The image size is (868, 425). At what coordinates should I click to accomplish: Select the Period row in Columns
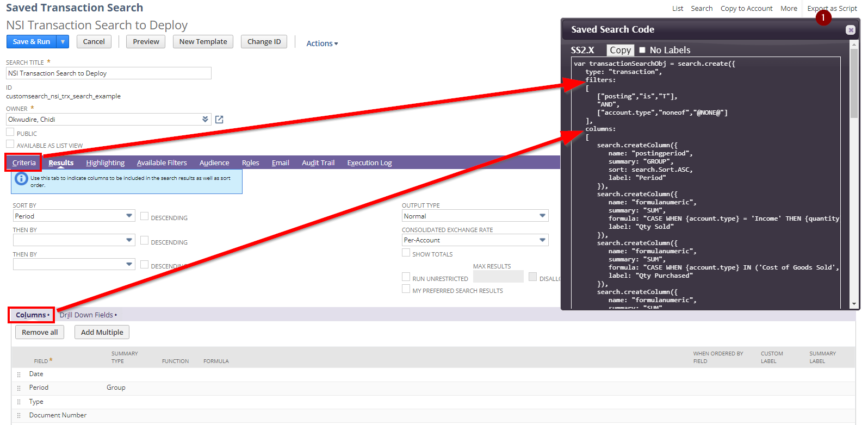point(433,388)
